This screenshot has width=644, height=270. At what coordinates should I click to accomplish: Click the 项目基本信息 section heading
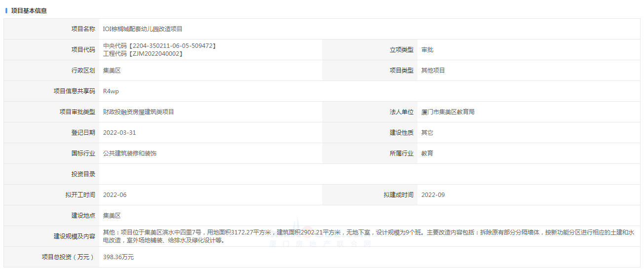(x=29, y=10)
